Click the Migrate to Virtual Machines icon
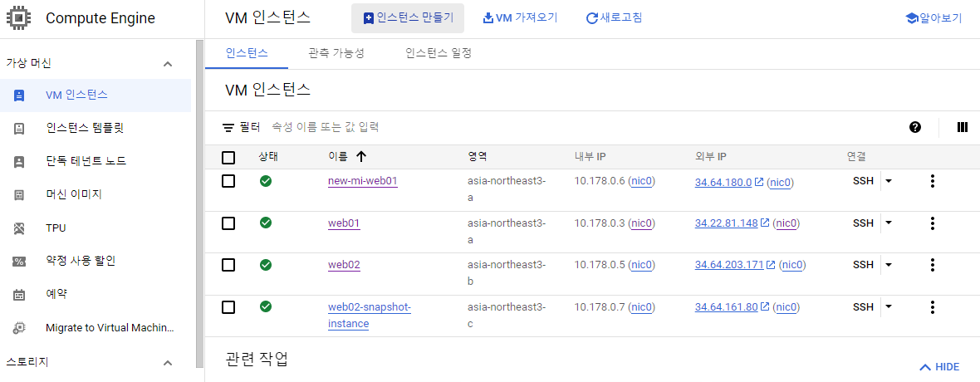Viewport: 980px width, 382px height. [x=19, y=328]
